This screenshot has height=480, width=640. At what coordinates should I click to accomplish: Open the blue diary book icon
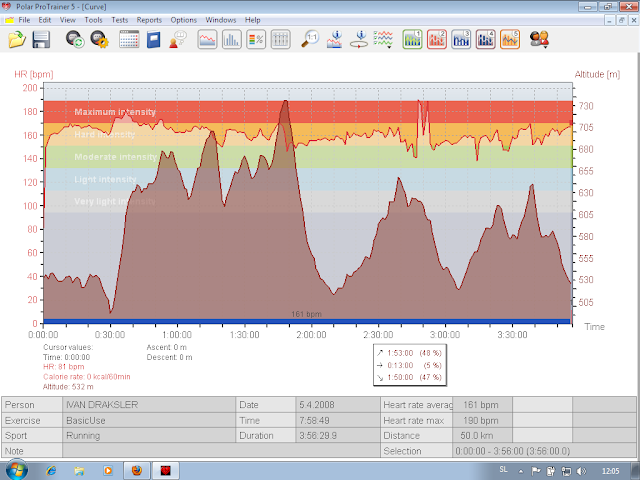click(x=153, y=40)
